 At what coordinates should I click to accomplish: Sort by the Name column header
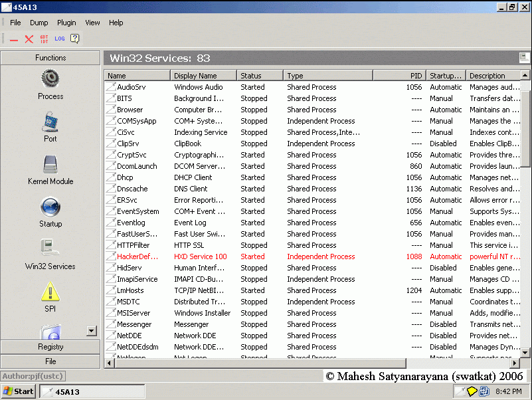click(x=137, y=75)
